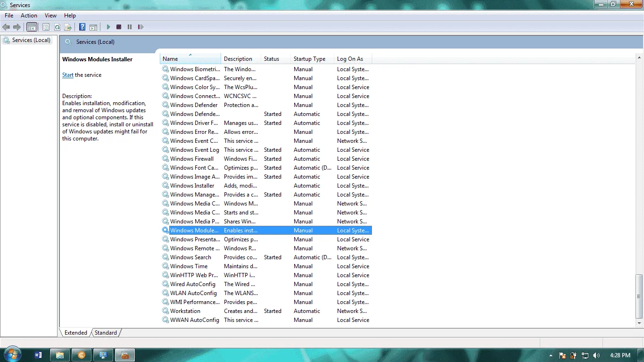The height and width of the screenshot is (362, 644).
Task: Select the Wired AutoConfig service name
Action: tap(193, 284)
